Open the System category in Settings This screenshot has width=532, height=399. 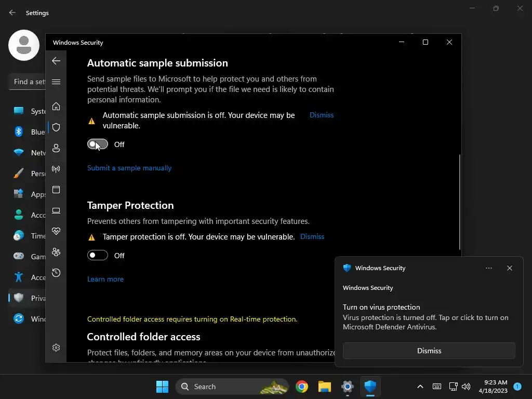pyautogui.click(x=28, y=111)
